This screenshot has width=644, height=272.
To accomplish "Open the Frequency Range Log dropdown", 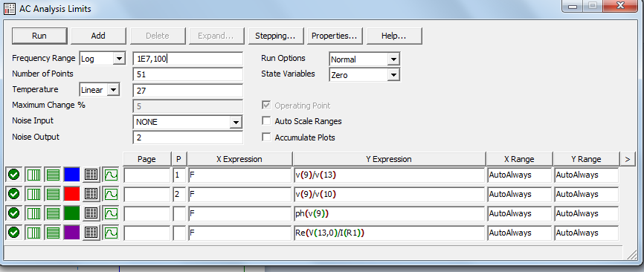I will (x=103, y=59).
